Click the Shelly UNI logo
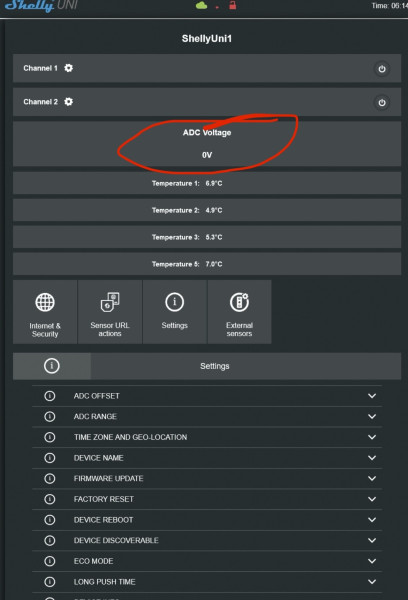Viewport: 408px width, 600px height. [x=41, y=5]
